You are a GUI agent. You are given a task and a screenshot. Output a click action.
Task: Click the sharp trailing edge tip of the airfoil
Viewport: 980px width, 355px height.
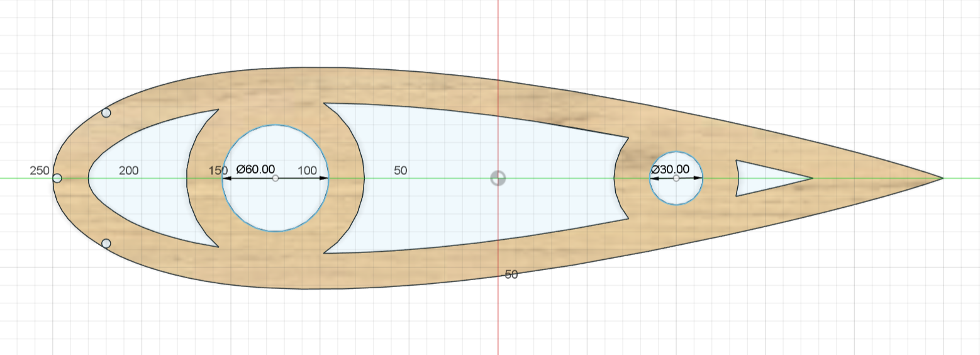[942, 178]
